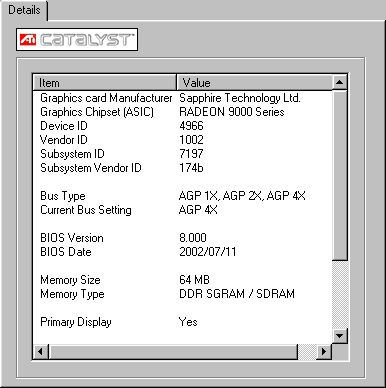Click the horizontal scrollbar left arrow
The height and width of the screenshot is (388, 386).
point(41,351)
